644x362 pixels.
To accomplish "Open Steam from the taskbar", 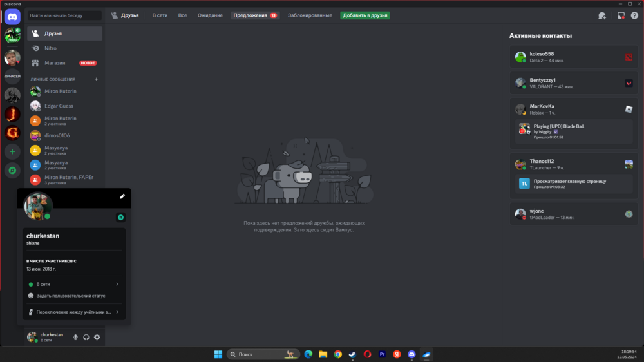I will [x=352, y=354].
